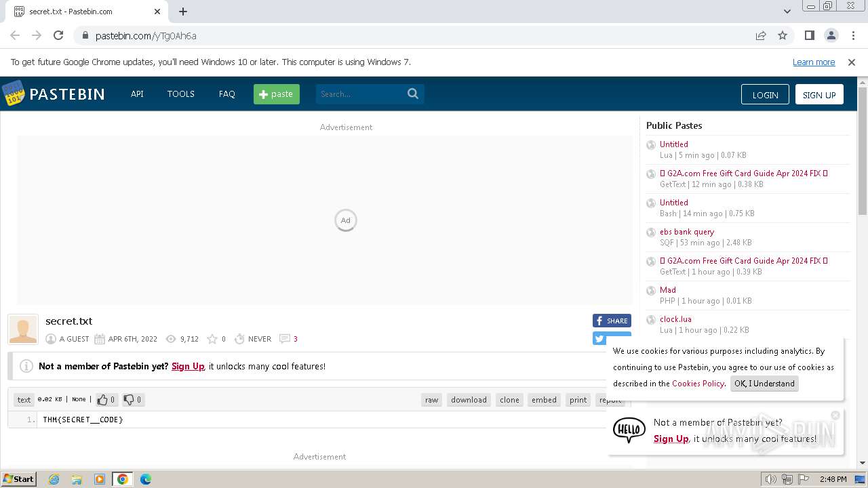Open File Explorer from taskbar
This screenshot has width=868, height=488.
pos(77,479)
